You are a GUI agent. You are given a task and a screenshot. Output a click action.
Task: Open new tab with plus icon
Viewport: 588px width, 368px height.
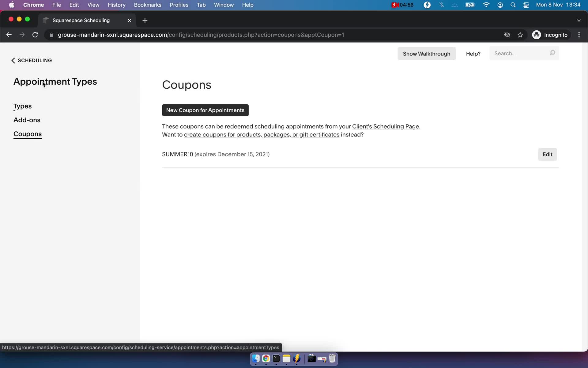coord(145,20)
